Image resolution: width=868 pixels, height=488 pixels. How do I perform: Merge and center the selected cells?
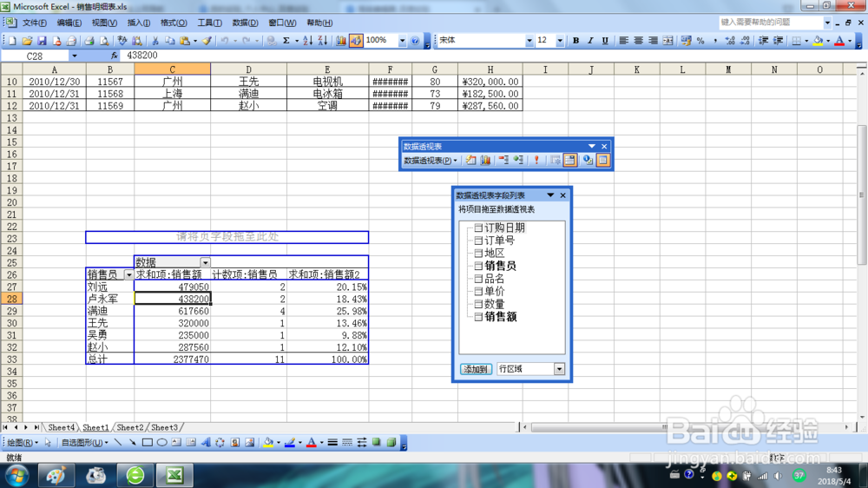pyautogui.click(x=667, y=41)
